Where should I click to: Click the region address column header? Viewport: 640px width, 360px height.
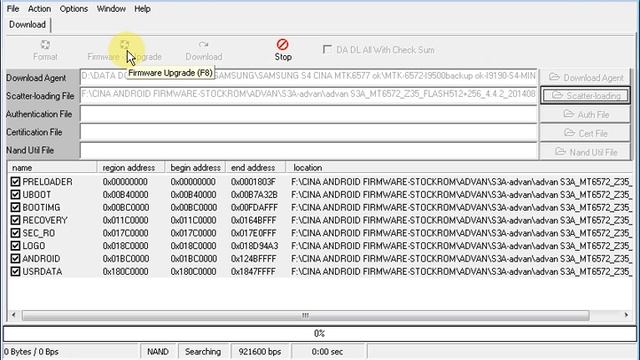coord(131,167)
